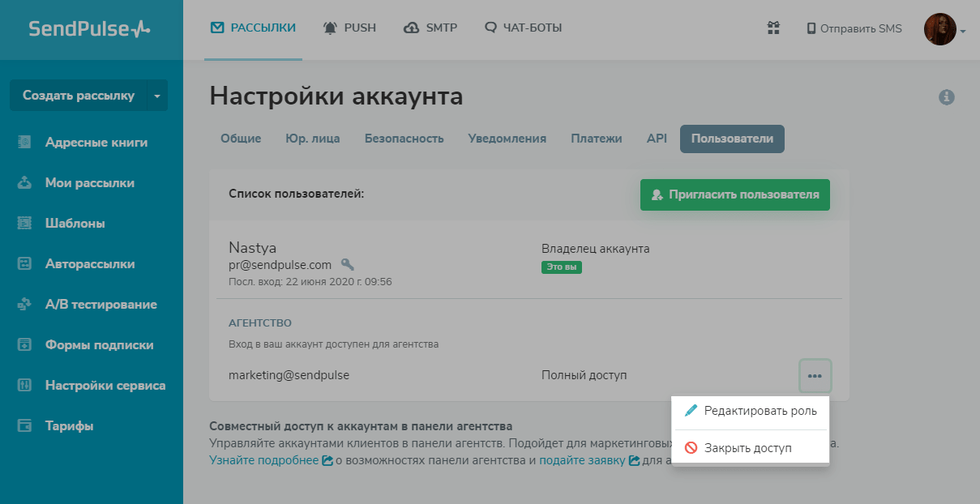
Task: Open the three-dots menu for marketing@sendpulse
Action: 815,375
